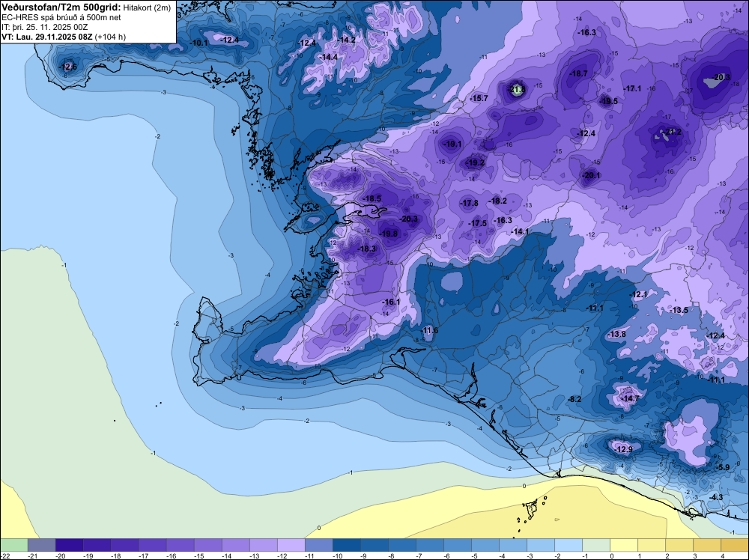Click the -17.1 temperature label
Viewport: 749px width, 560px height.
pyautogui.click(x=632, y=88)
